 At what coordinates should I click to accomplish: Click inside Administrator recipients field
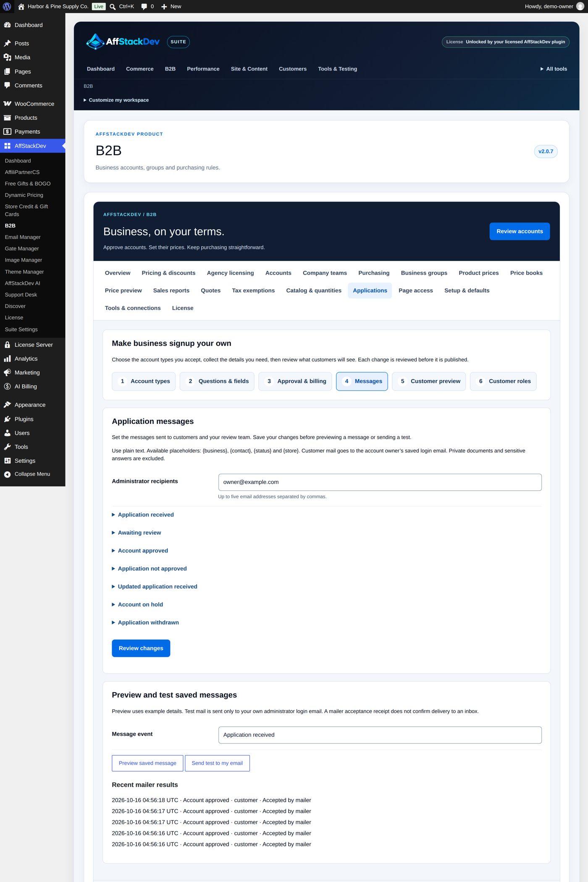coord(380,482)
